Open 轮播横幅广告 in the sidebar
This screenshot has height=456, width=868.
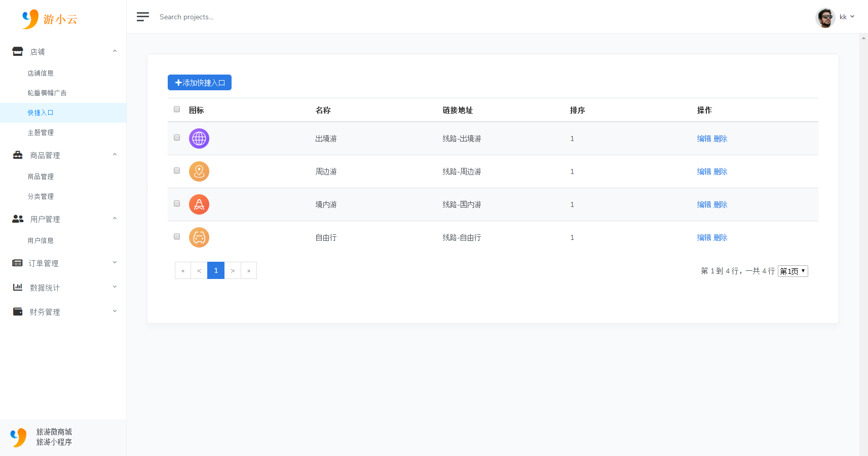pos(47,93)
